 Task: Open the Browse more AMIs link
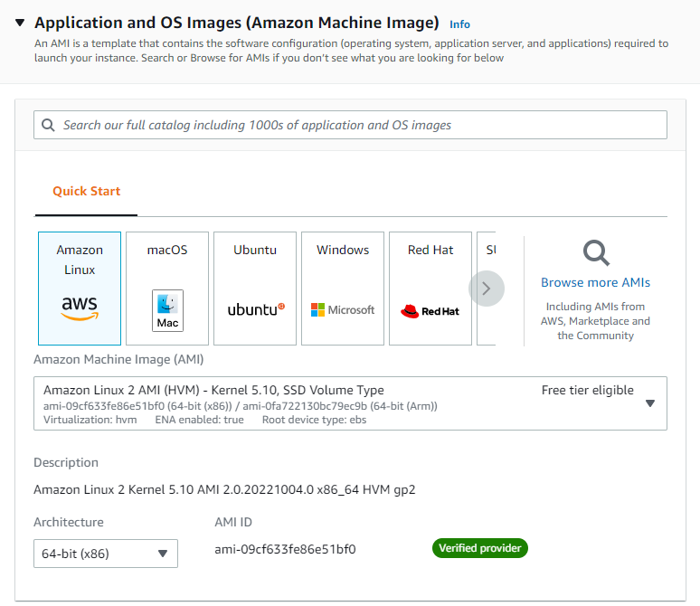coord(595,283)
